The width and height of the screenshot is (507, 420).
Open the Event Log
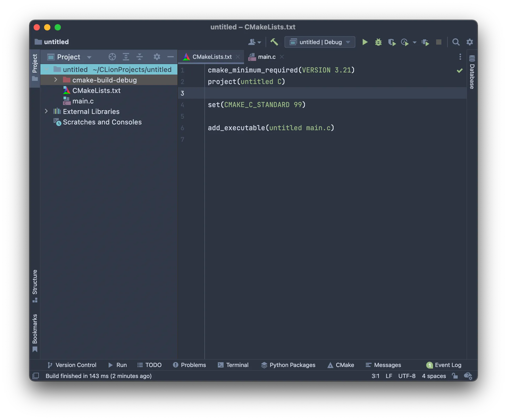pos(444,365)
